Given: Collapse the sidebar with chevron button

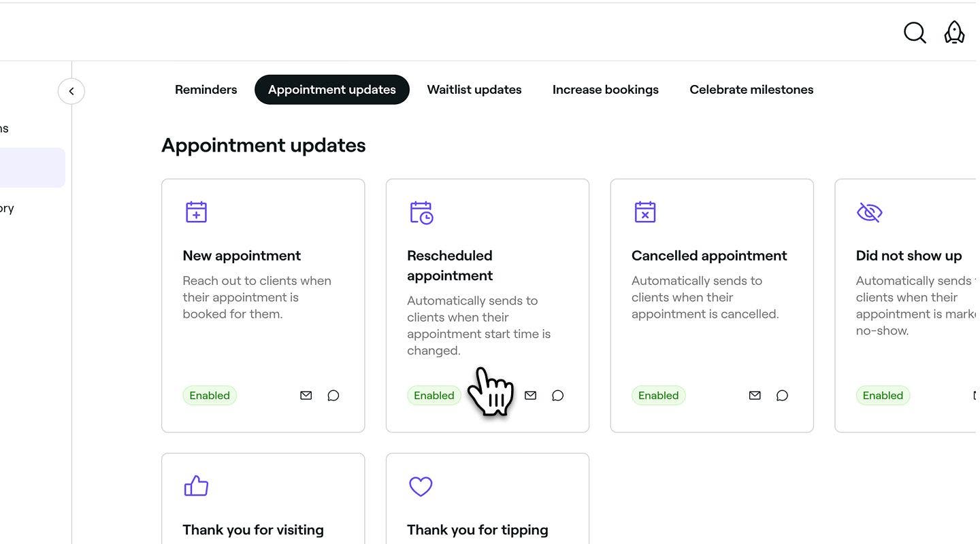Looking at the screenshot, I should (x=71, y=91).
